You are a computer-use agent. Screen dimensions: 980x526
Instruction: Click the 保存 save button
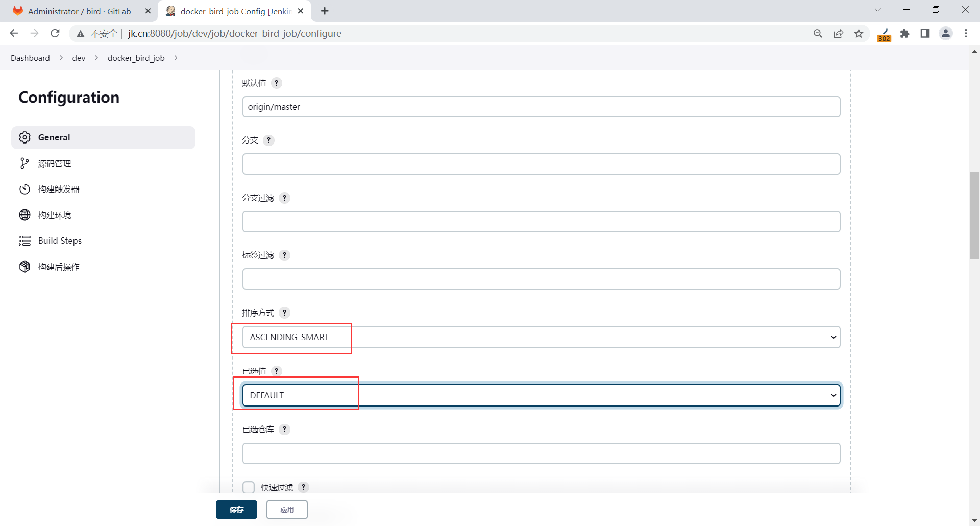(236, 510)
